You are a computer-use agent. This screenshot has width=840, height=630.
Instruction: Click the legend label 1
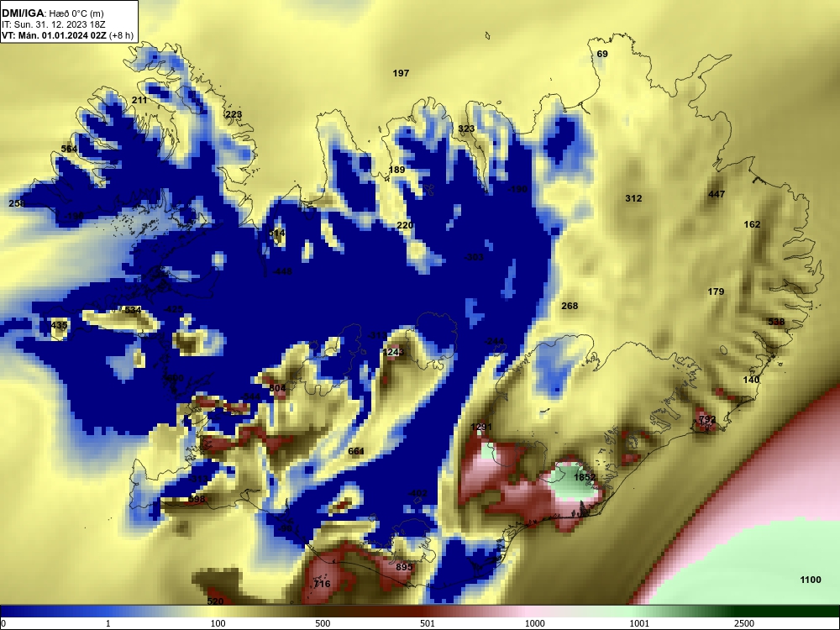click(x=108, y=623)
